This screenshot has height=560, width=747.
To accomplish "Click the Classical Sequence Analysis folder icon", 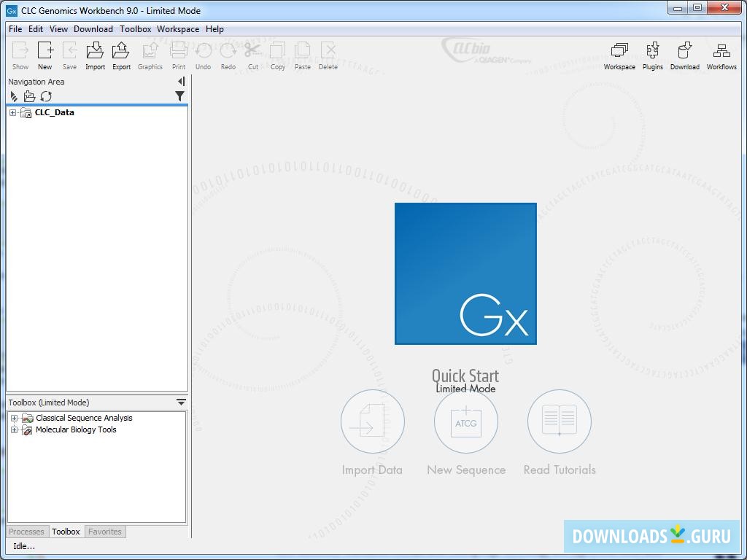I will (28, 418).
